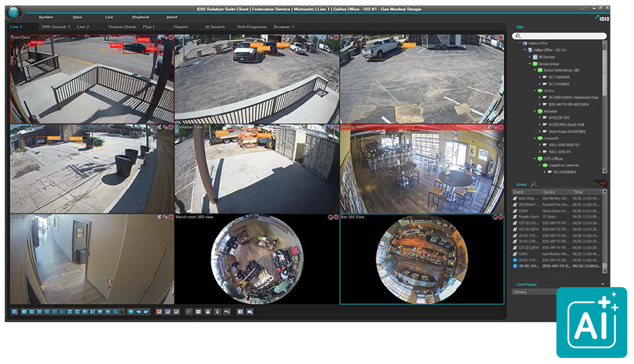The height and width of the screenshot is (364, 634).
Task: Expand the Demo Room AV2057NRS camera node
Action: click(540, 131)
